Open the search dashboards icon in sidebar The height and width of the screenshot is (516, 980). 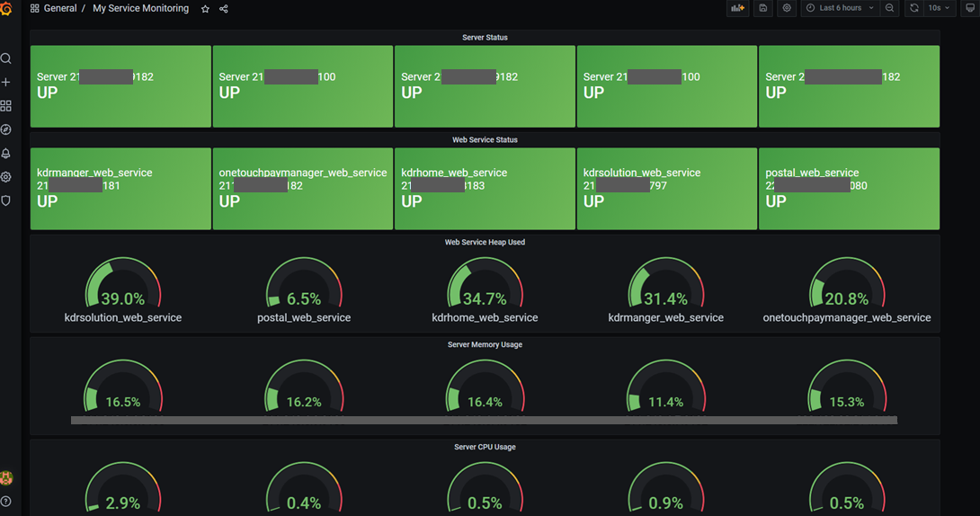click(6, 58)
